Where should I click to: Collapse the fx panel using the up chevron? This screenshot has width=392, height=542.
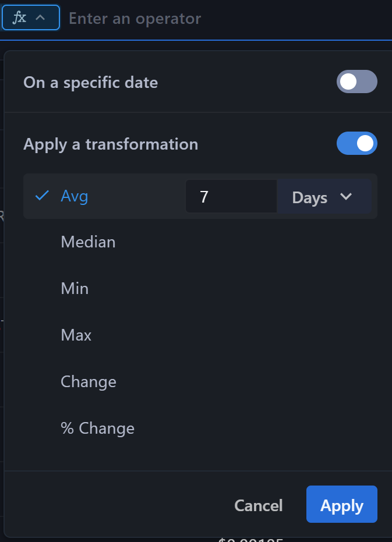[40, 17]
